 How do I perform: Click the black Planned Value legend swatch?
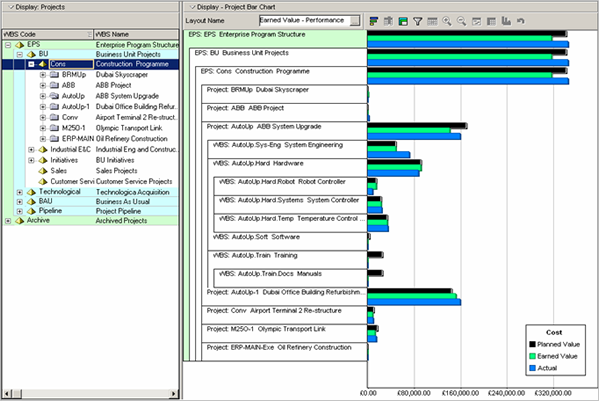[532, 344]
